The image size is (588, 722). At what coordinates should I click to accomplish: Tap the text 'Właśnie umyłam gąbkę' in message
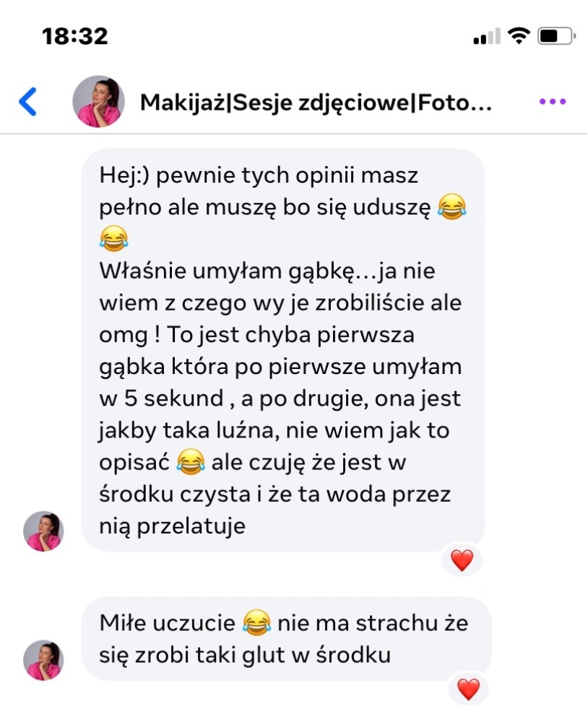point(227,271)
